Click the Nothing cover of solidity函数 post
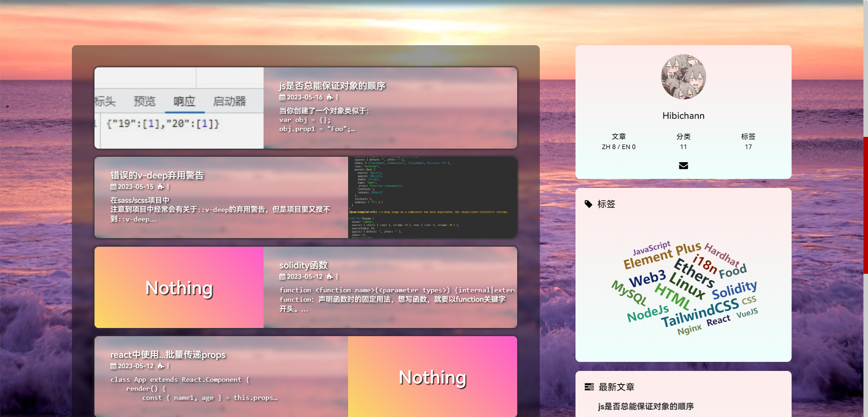Screen dimensions: 868x417 tap(179, 287)
